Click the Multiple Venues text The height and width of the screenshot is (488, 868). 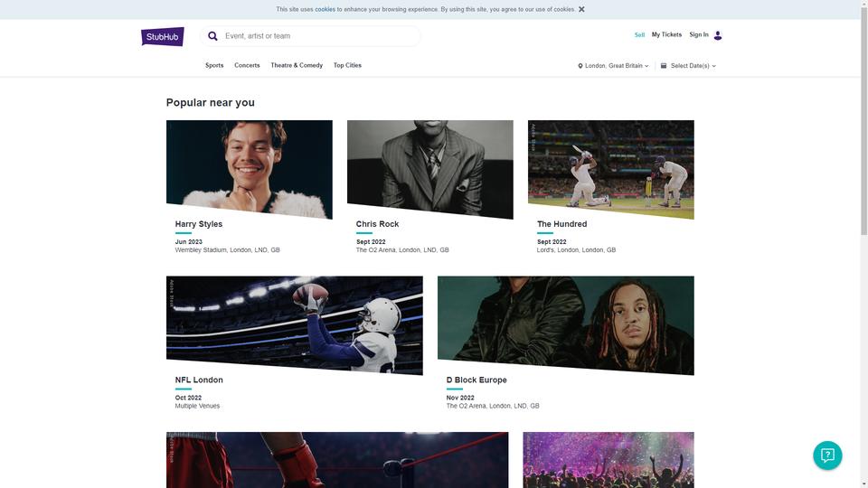pos(197,406)
